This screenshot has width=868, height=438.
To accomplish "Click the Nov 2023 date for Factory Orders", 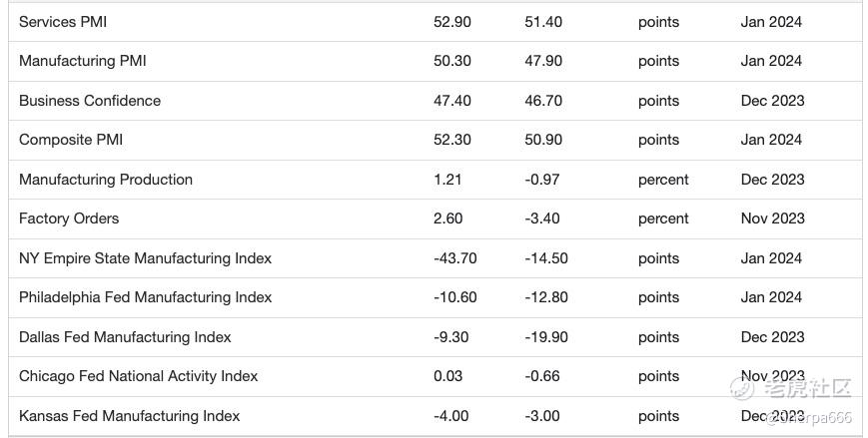I will pyautogui.click(x=772, y=219).
